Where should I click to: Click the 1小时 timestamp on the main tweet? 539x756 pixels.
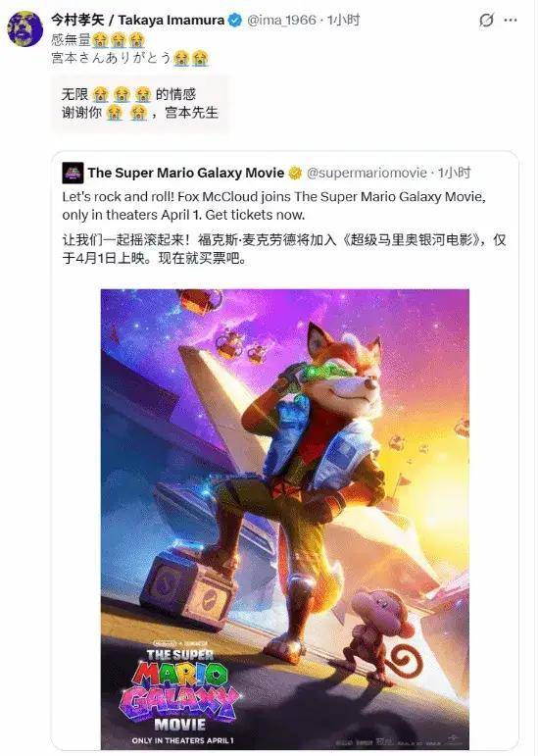[x=343, y=21]
